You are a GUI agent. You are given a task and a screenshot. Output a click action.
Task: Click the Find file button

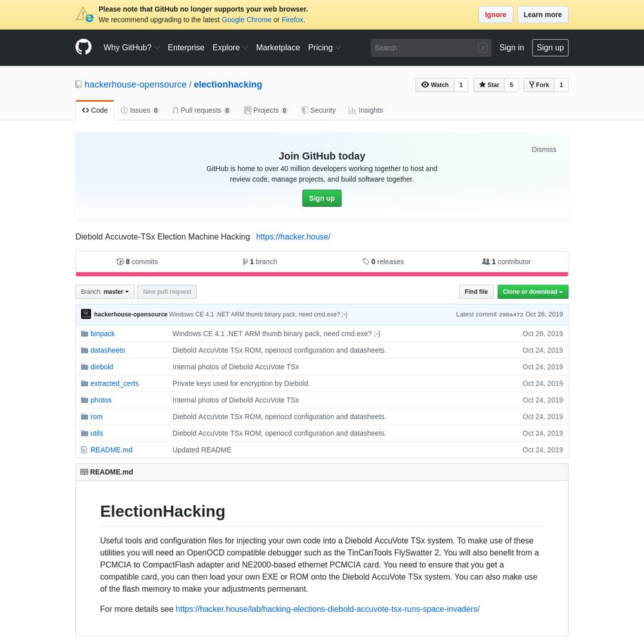(x=476, y=292)
